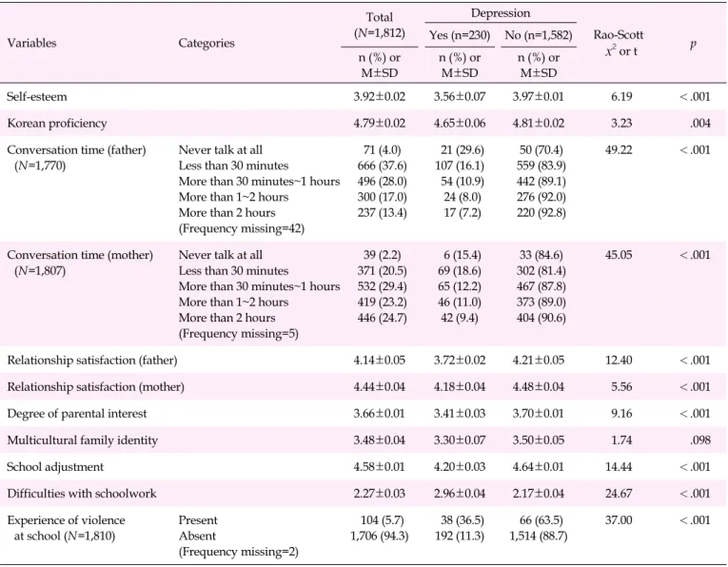Select the value 3.92±0.02
The width and height of the screenshot is (728, 567).
click(x=380, y=96)
